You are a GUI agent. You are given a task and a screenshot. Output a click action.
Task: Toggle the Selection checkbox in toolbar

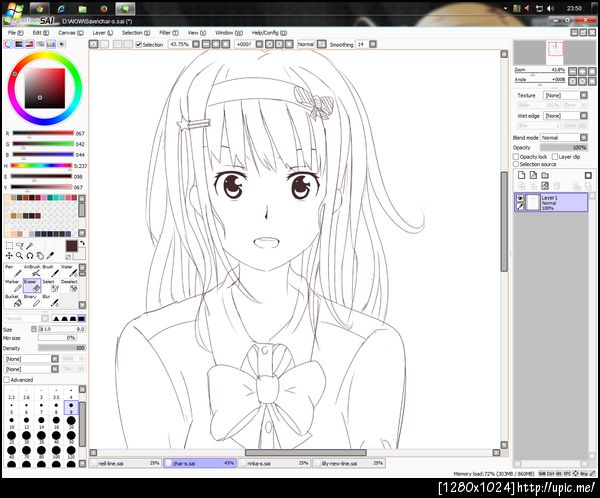click(139, 44)
